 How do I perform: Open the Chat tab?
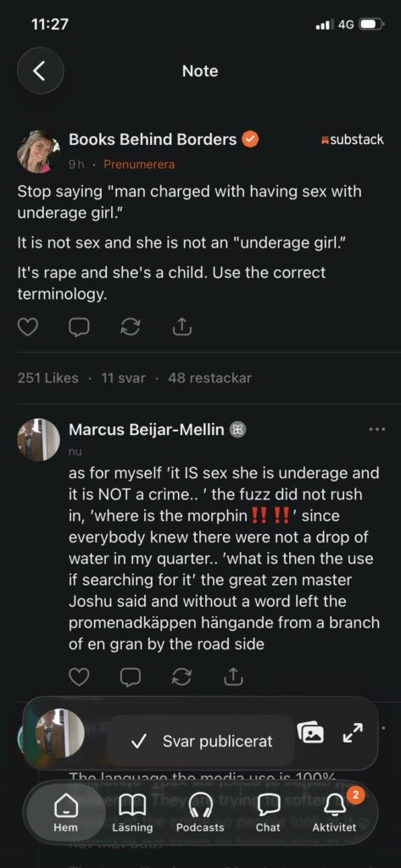[x=267, y=811]
